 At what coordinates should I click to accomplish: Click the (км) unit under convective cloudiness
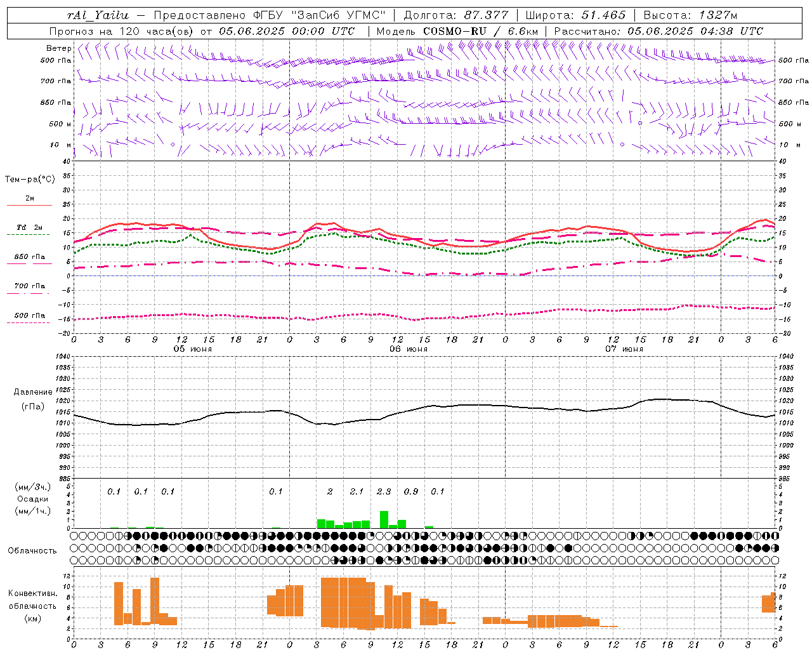[32, 618]
